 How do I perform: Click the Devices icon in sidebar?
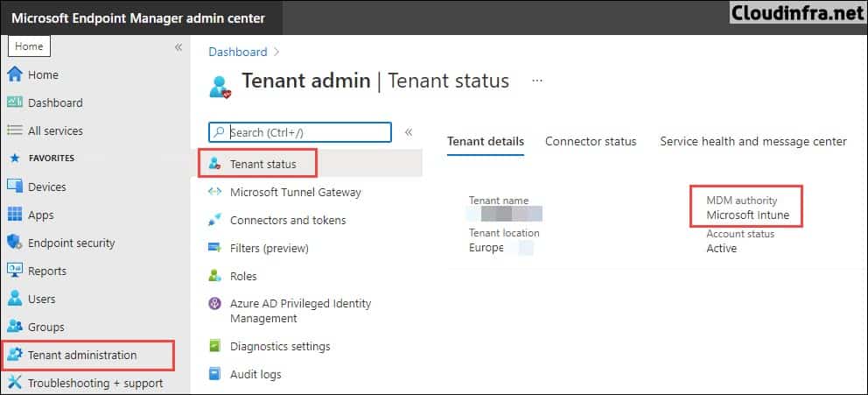pos(15,187)
